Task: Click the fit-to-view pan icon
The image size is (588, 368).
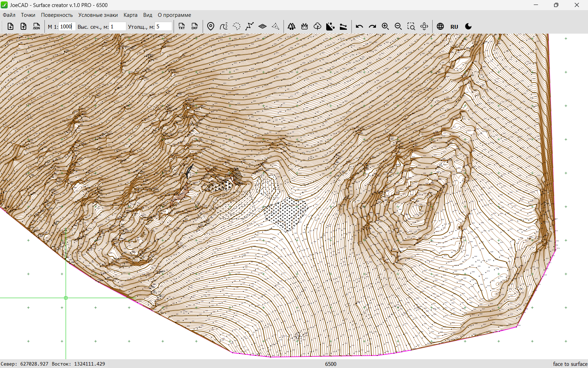Action: (424, 26)
